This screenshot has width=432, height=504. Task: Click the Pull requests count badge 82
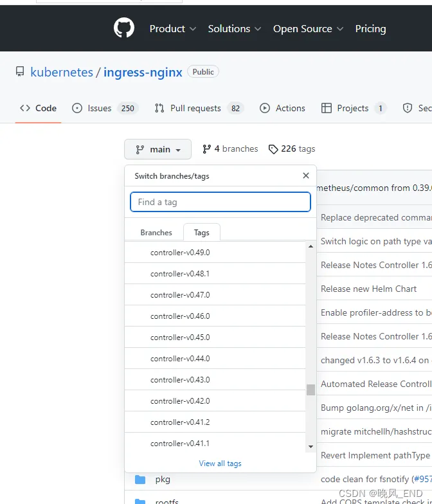235,108
